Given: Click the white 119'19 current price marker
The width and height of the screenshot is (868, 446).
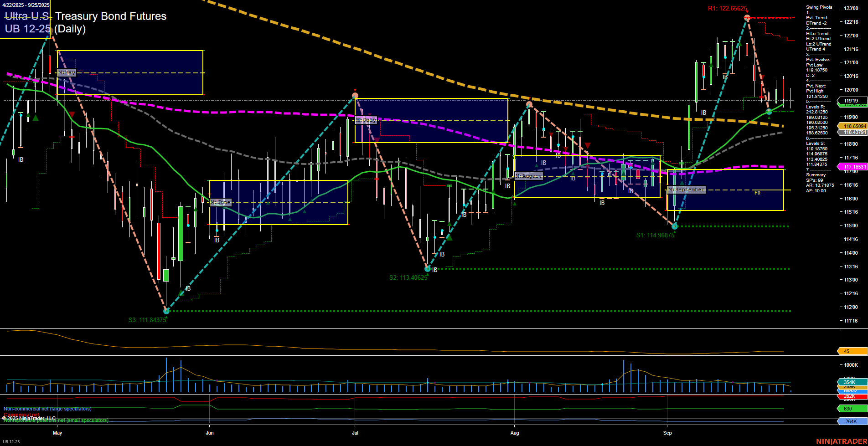Looking at the screenshot, I should point(851,101).
